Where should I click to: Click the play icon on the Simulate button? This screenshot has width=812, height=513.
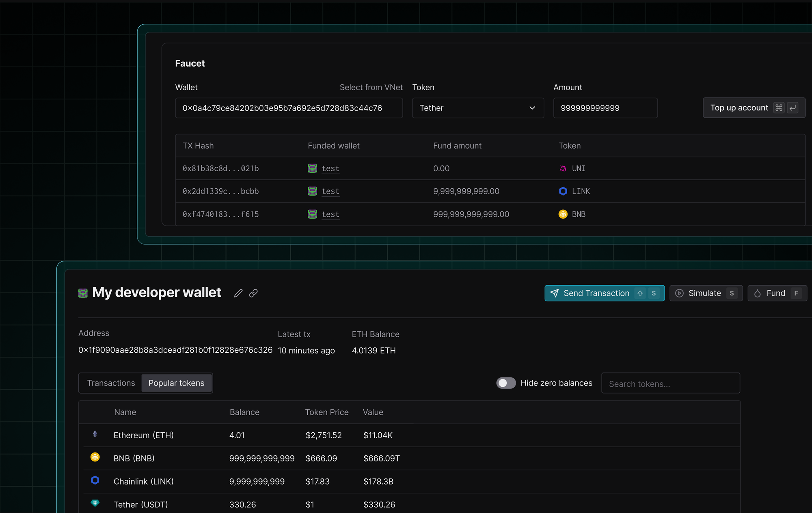[x=679, y=293]
